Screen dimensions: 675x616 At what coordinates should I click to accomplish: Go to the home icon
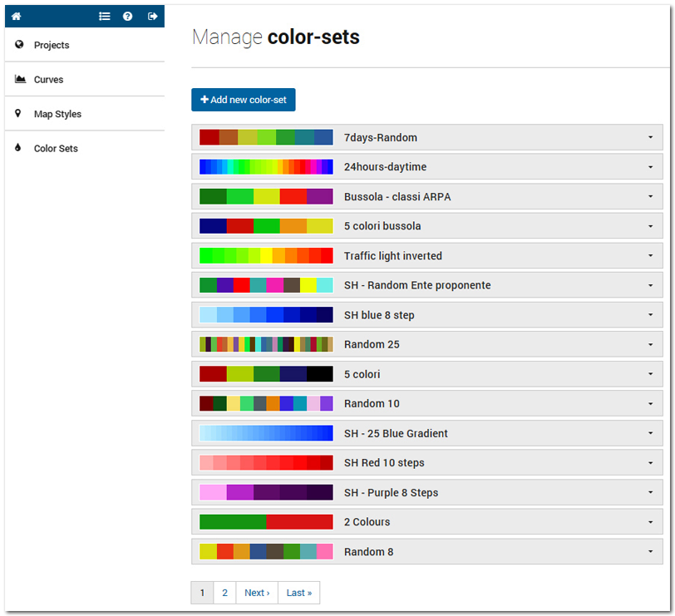(17, 17)
